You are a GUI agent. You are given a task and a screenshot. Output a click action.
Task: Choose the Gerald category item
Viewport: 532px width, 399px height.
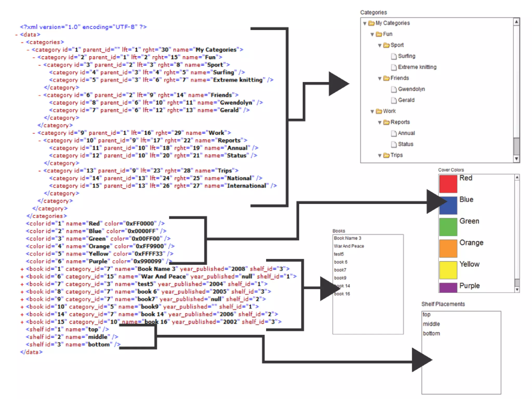(406, 100)
